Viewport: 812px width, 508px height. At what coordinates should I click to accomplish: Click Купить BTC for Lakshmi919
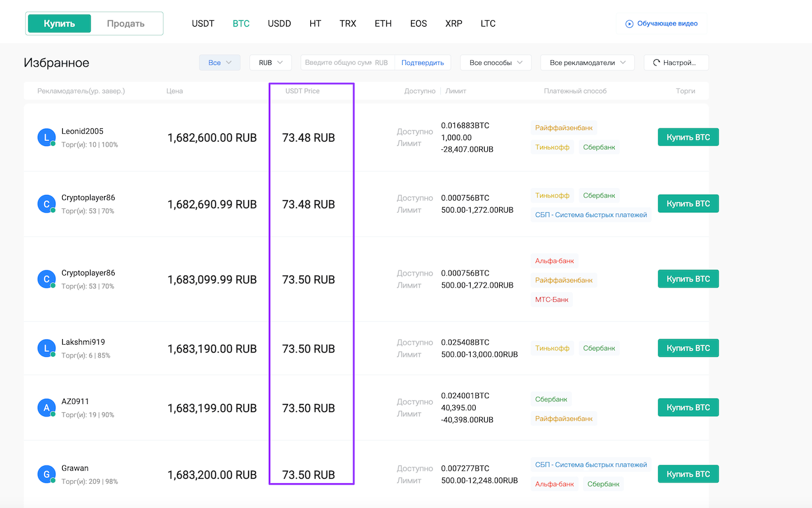click(688, 348)
